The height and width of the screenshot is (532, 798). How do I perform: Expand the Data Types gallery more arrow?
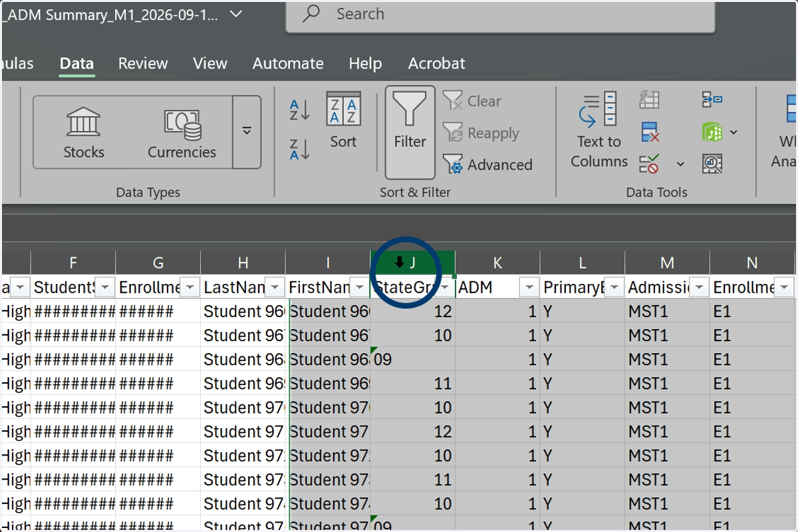click(247, 132)
